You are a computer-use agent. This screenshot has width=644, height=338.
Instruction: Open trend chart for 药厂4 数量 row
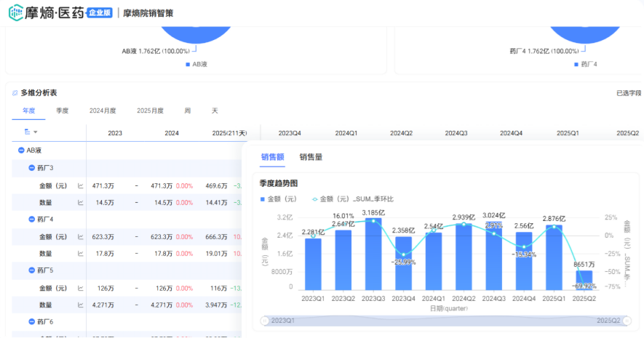(80, 254)
